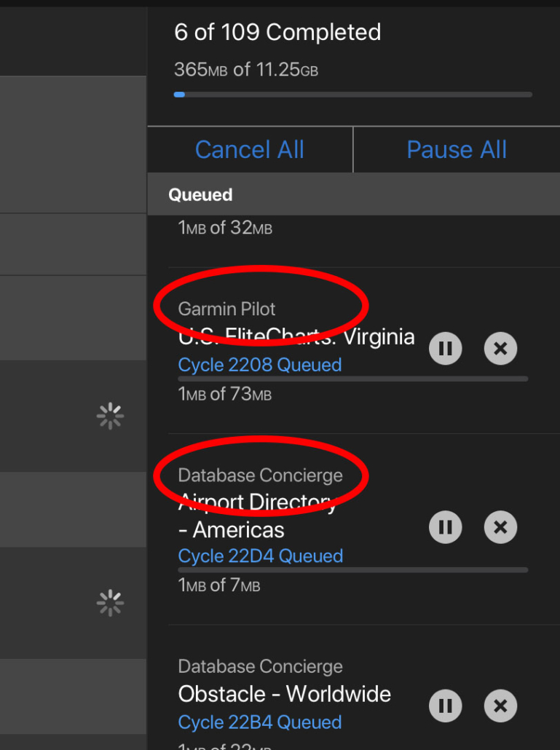This screenshot has height=750, width=560.
Task: Cancel the Airport Directory - Americas download
Action: 500,526
